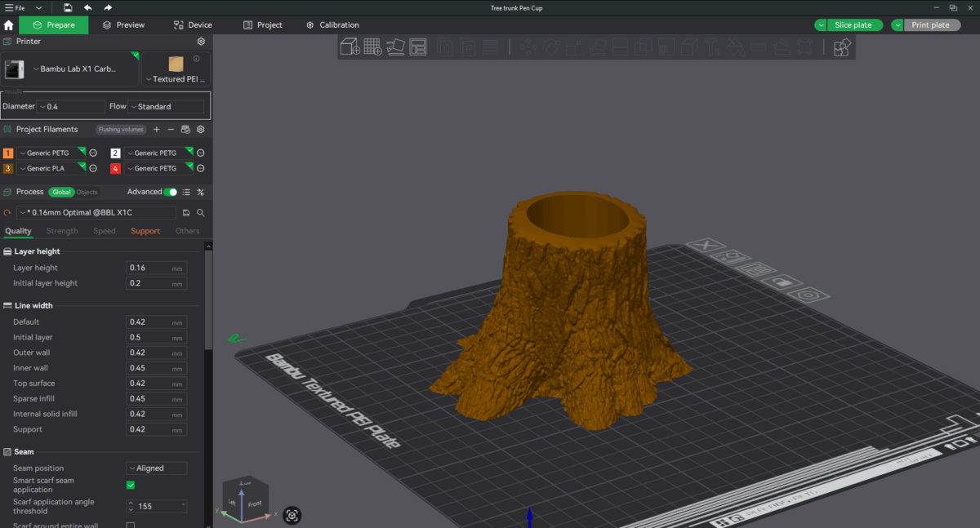The image size is (980, 528).
Task: Click the Auto orient toolbar icon
Action: (395, 47)
